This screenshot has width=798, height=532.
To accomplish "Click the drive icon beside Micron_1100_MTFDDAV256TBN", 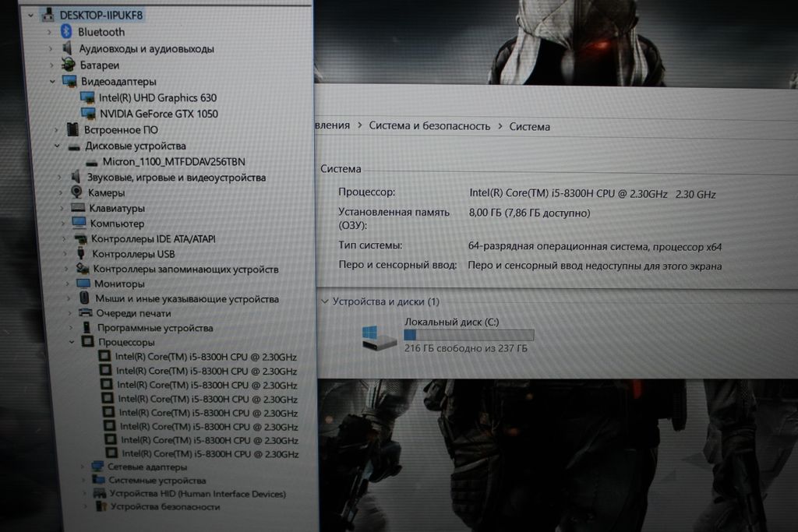I will coord(92,163).
